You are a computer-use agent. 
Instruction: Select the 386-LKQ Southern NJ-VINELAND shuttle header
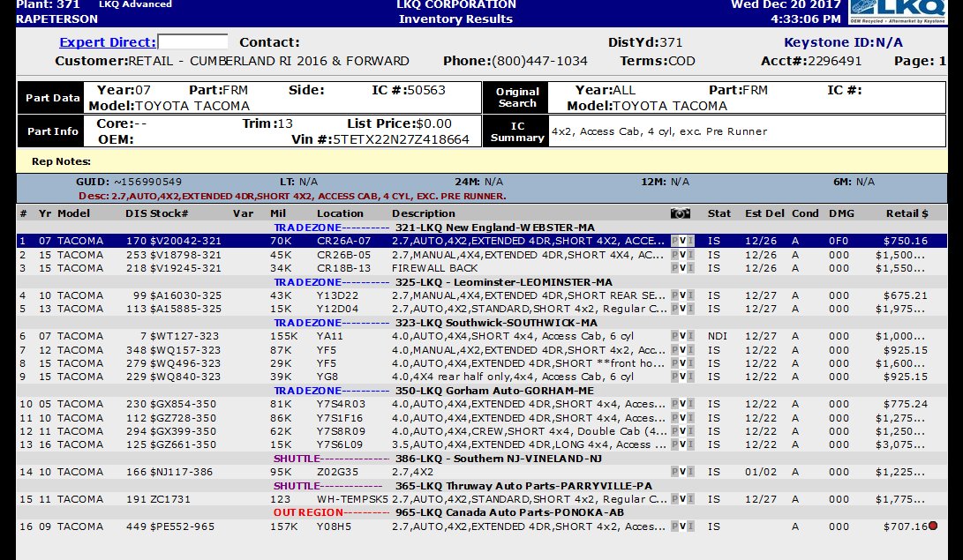[x=498, y=459]
